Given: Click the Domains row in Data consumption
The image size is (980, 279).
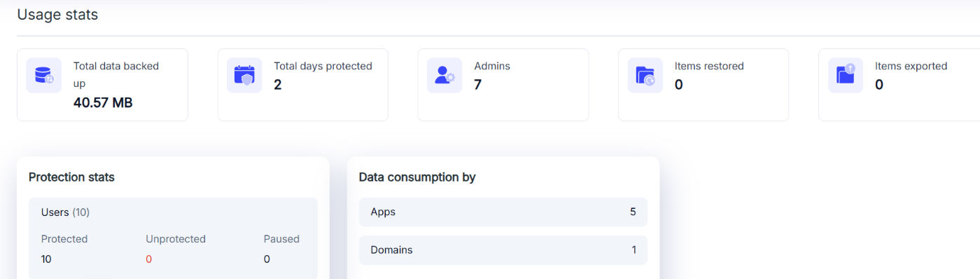Looking at the screenshot, I should pyautogui.click(x=503, y=250).
